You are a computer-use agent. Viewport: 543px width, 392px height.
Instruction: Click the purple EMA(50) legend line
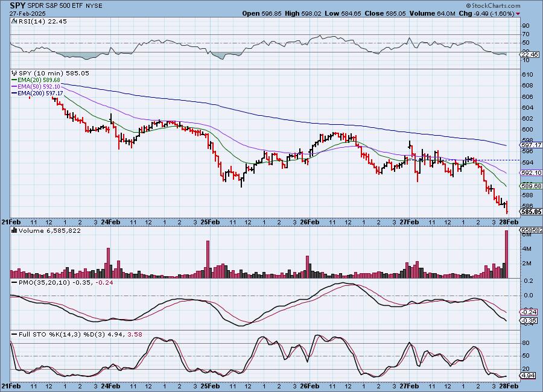14,87
